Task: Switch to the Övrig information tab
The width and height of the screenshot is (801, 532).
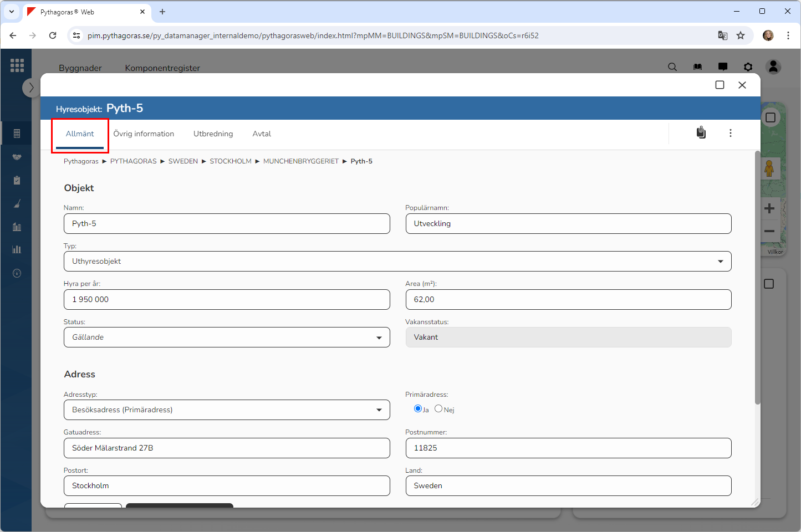Action: coord(144,134)
